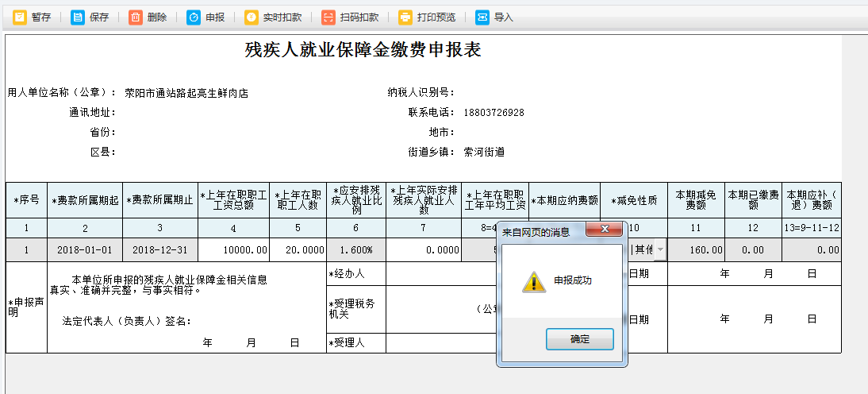
Task: Click the 导入 toolbar label
Action: point(504,17)
